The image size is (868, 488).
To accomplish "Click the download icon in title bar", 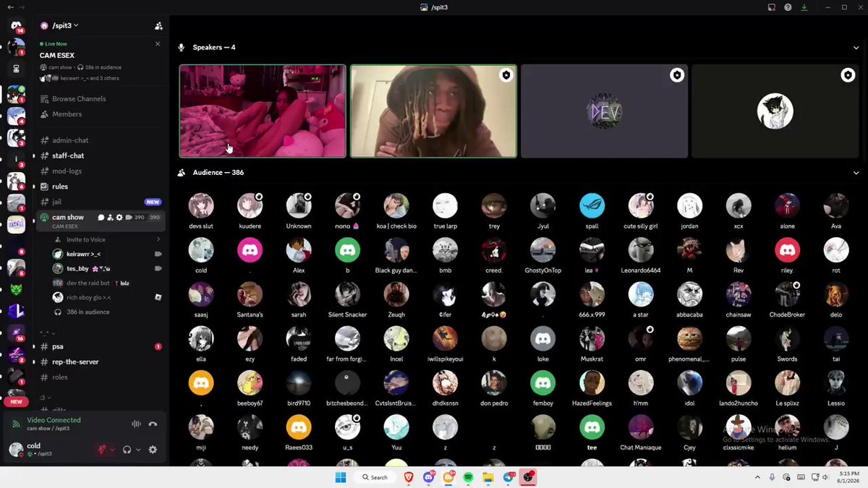I will point(804,7).
